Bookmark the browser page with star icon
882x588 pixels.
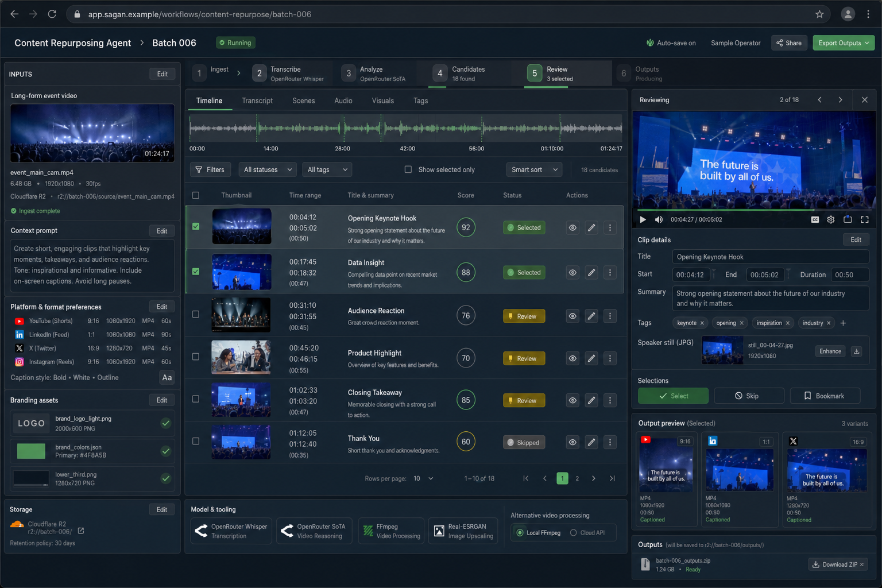point(819,14)
